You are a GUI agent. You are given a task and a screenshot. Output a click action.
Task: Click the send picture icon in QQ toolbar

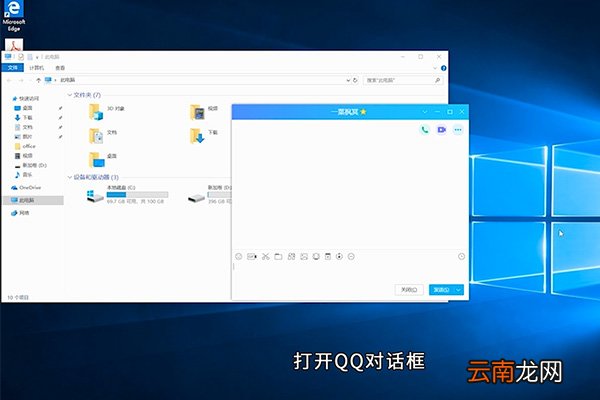click(x=304, y=256)
